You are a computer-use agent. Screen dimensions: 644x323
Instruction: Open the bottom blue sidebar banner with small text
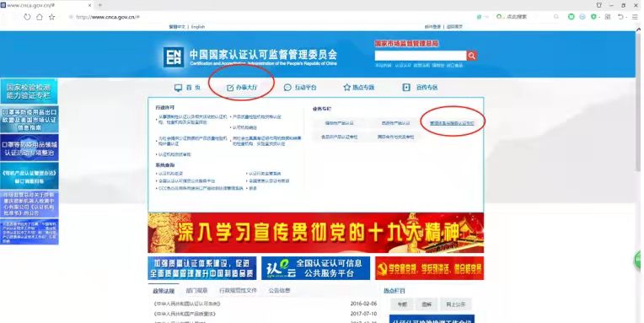click(30, 232)
